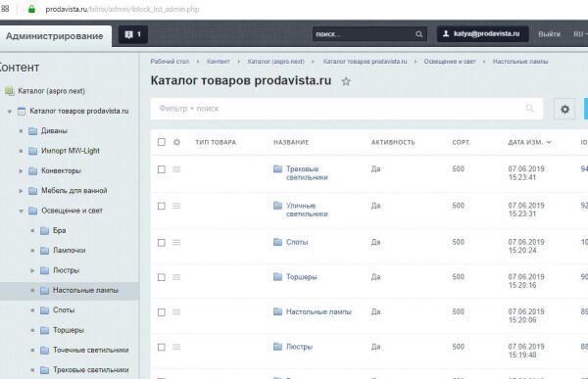Log out with Выйти link

click(549, 34)
